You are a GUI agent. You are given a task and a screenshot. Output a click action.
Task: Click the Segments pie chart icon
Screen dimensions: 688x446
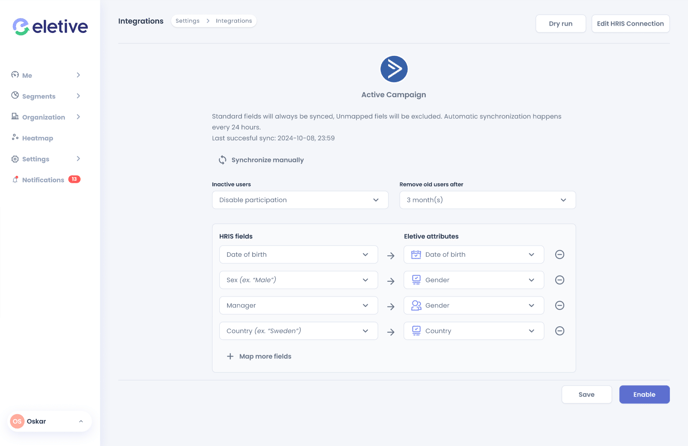pyautogui.click(x=15, y=95)
